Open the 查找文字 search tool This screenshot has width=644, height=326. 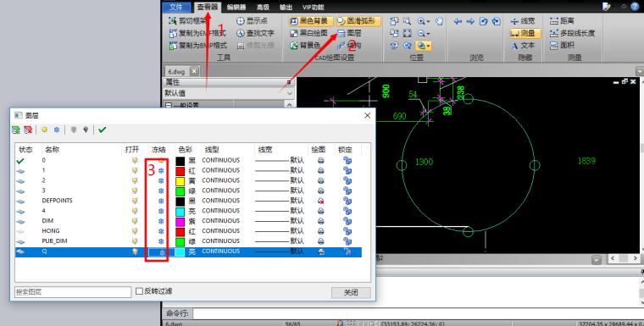click(255, 33)
